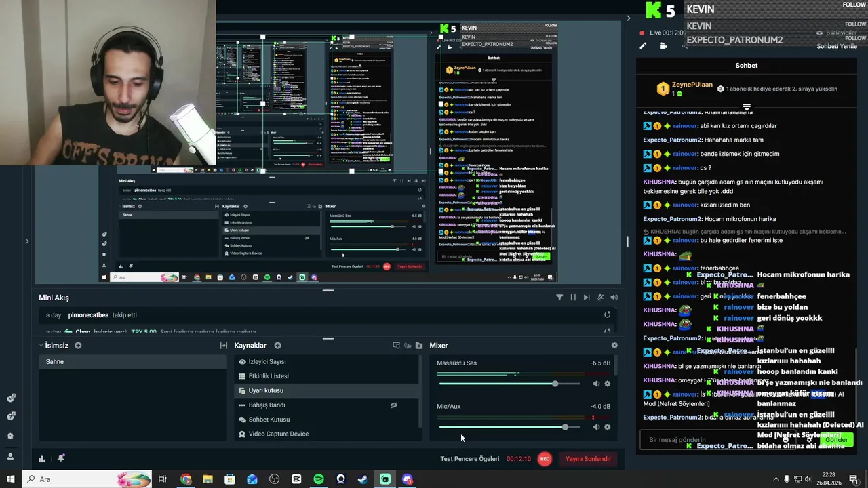Click system volume icon in tray
868x488 pixels.
pos(808,479)
